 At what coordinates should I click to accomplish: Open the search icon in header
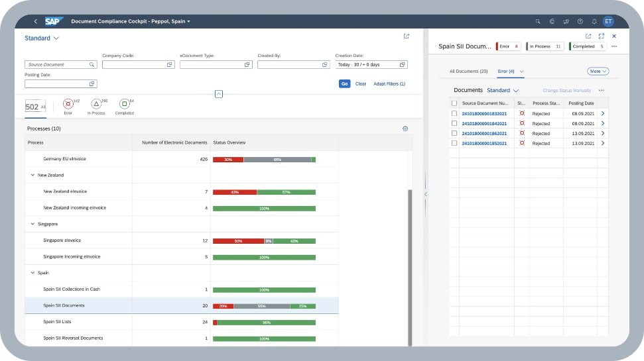[538, 21]
